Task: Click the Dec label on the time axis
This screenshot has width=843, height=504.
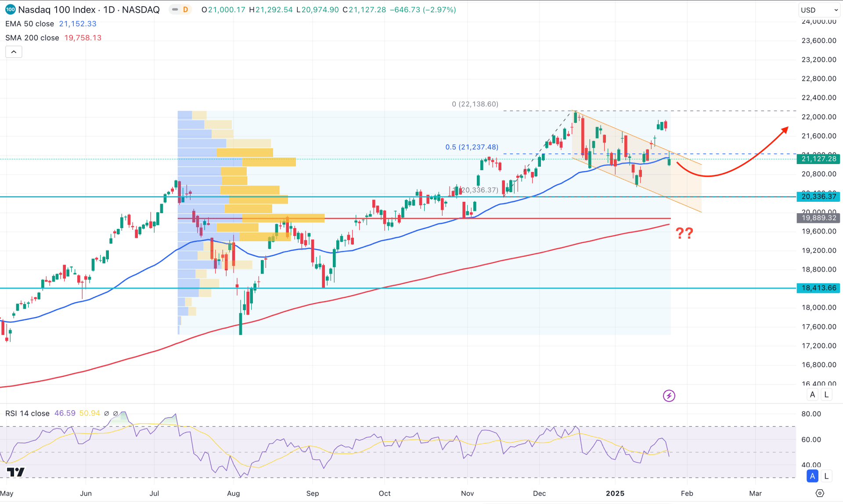Action: [x=539, y=493]
